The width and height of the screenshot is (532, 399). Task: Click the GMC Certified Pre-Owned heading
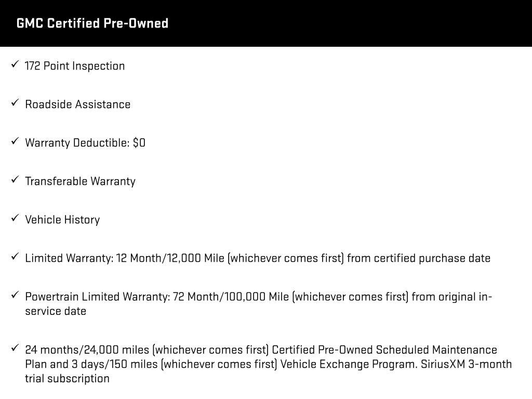[x=92, y=23]
